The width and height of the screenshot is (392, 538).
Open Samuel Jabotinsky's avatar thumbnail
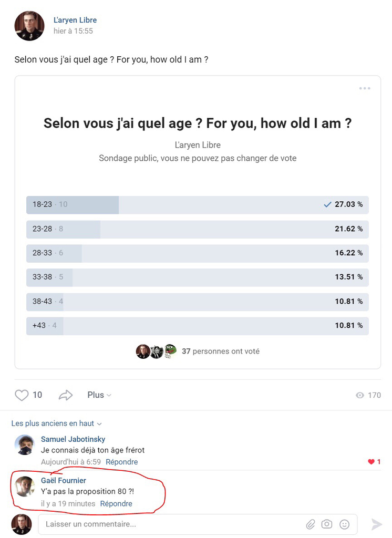pyautogui.click(x=25, y=446)
